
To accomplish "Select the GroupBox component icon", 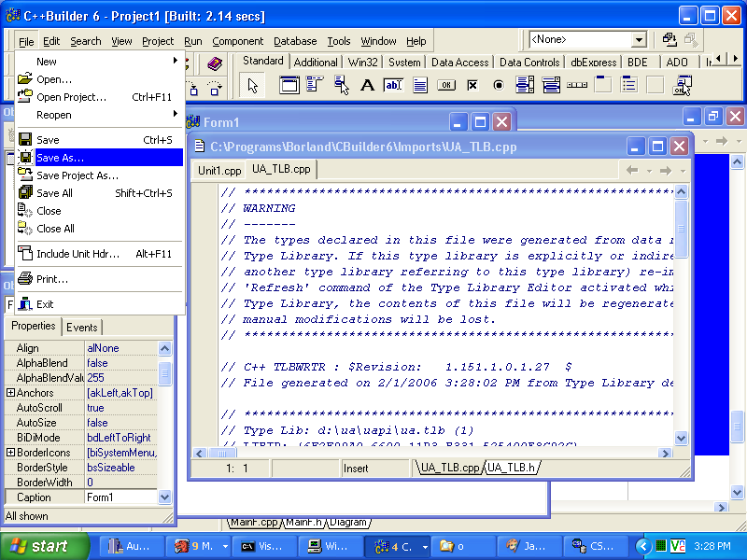I will (603, 84).
